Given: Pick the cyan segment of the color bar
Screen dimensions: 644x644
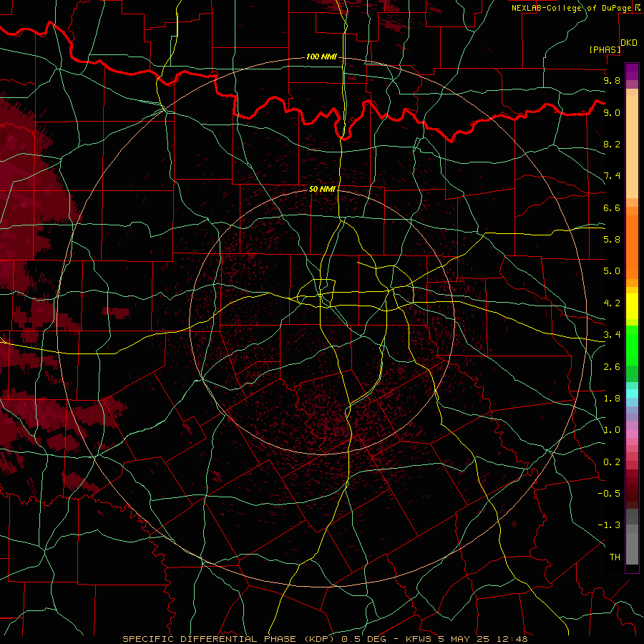Looking at the screenshot, I should 632,394.
